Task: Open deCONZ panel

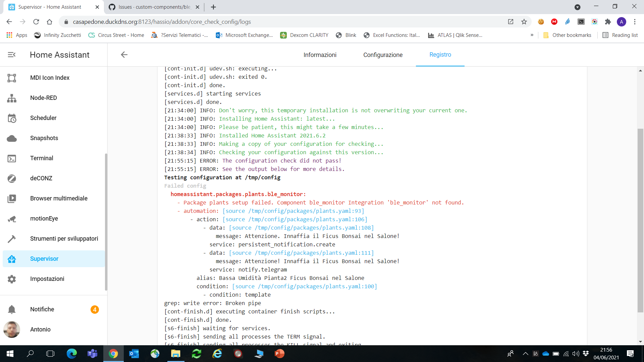Action: (54, 178)
